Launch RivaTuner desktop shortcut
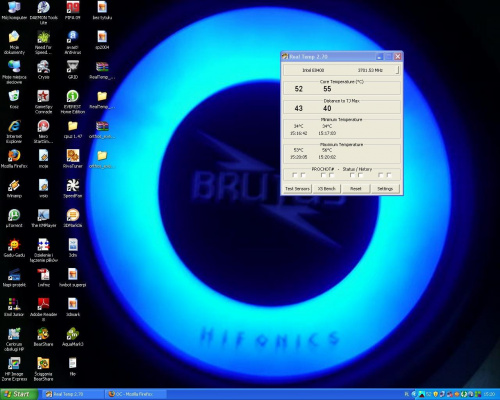 coord(73,159)
